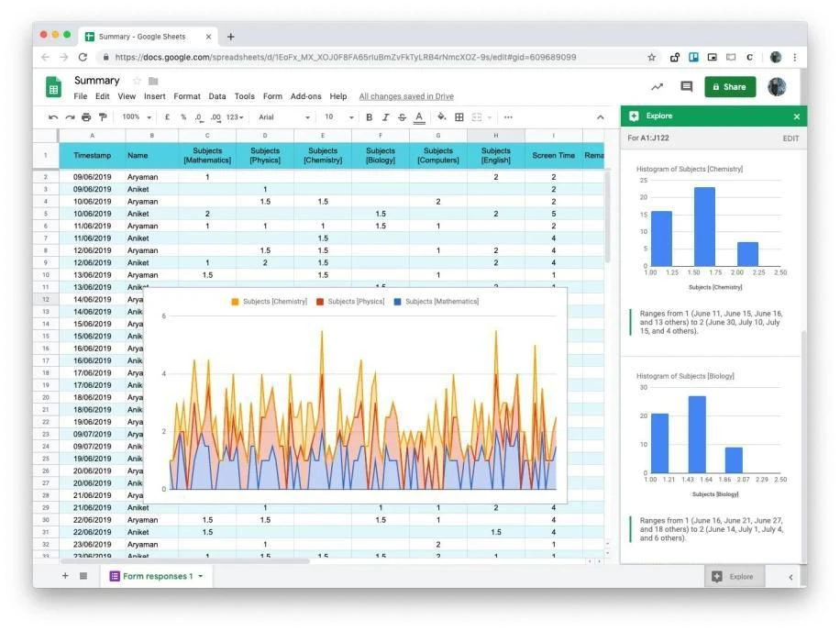Viewport: 840px width, 631px height.
Task: Star the Summary document
Action: 137,81
